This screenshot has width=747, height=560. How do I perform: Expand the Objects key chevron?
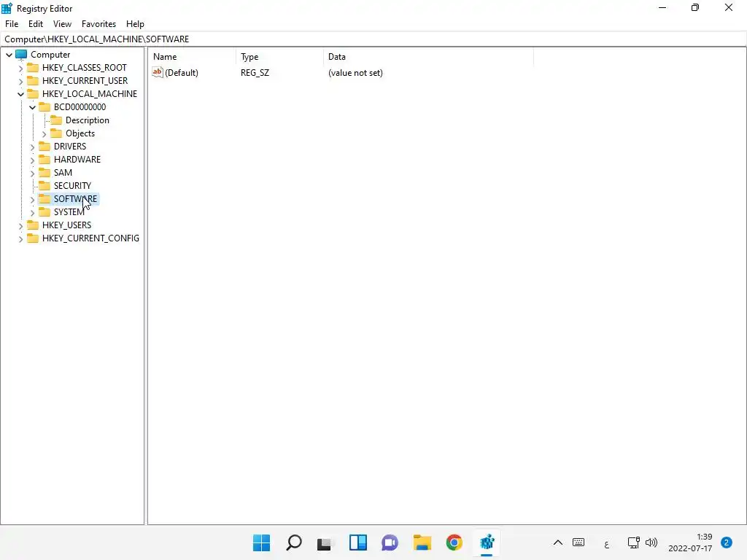click(x=44, y=134)
